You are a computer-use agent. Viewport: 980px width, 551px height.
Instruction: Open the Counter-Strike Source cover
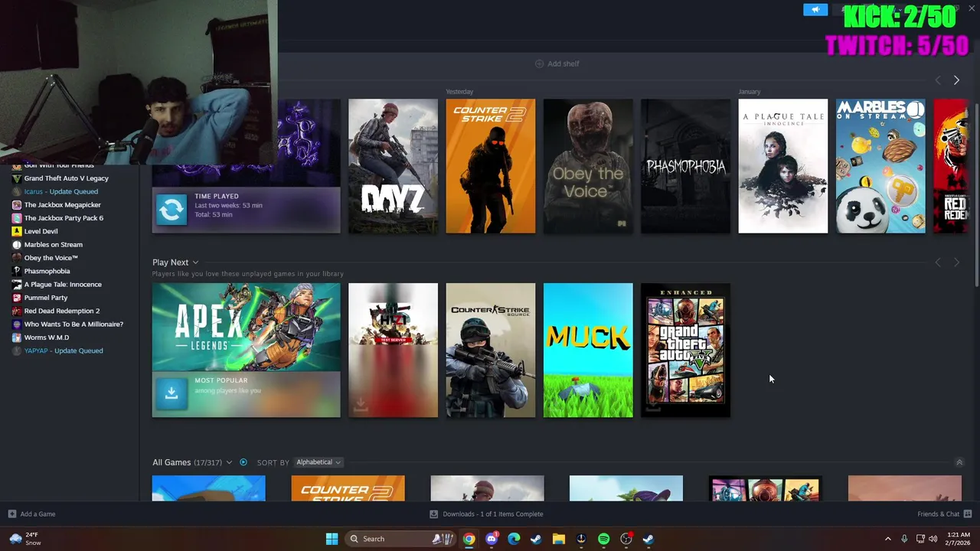pos(491,350)
